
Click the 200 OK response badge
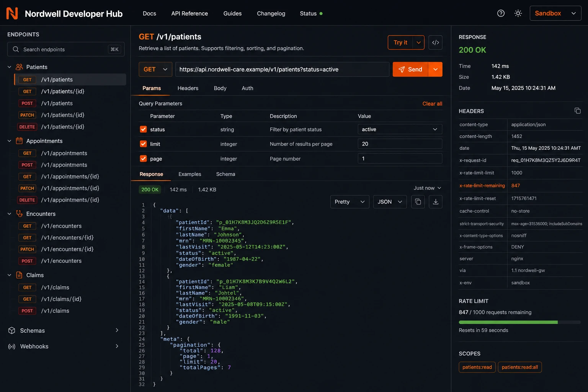coord(150,189)
